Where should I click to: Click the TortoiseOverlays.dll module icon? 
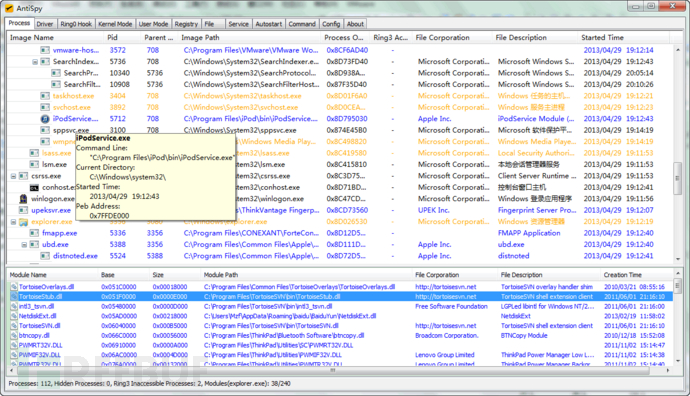(14, 287)
